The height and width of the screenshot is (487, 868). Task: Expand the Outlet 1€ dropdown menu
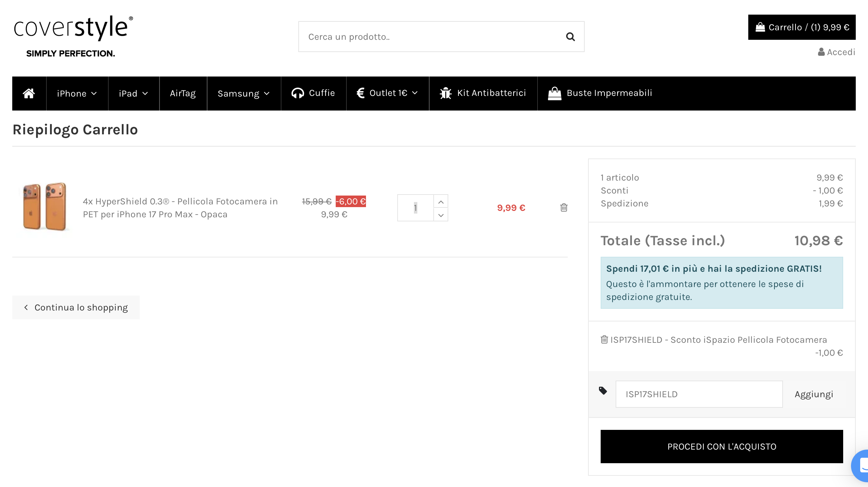coord(387,93)
